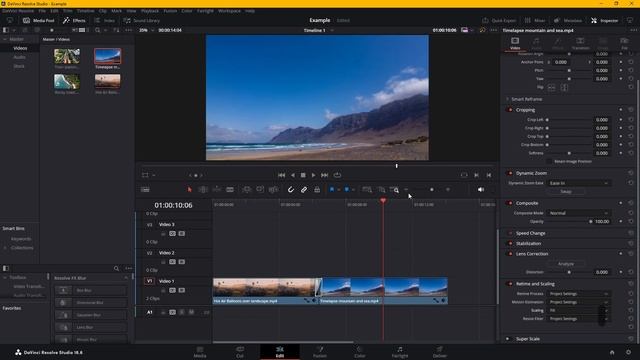
Task: Toggle timeline Snapping magnet
Action: [x=291, y=189]
